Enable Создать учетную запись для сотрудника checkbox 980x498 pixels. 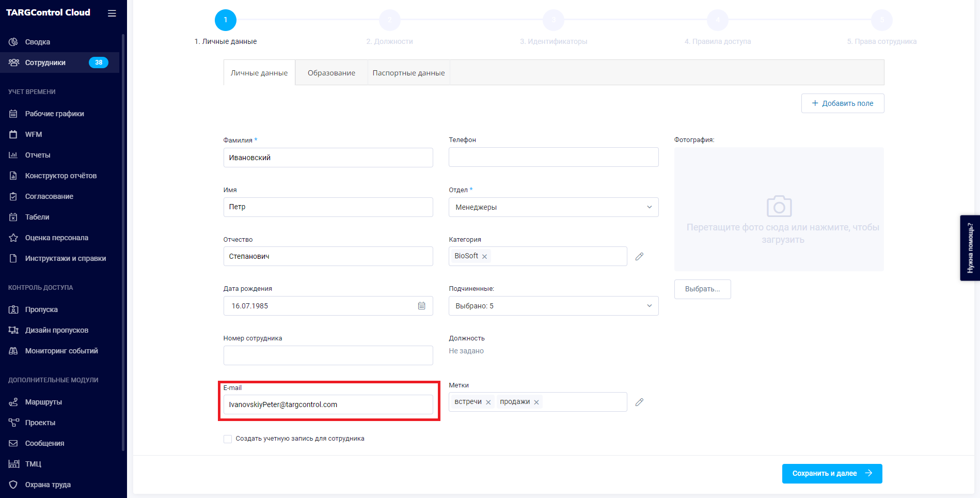coord(228,439)
